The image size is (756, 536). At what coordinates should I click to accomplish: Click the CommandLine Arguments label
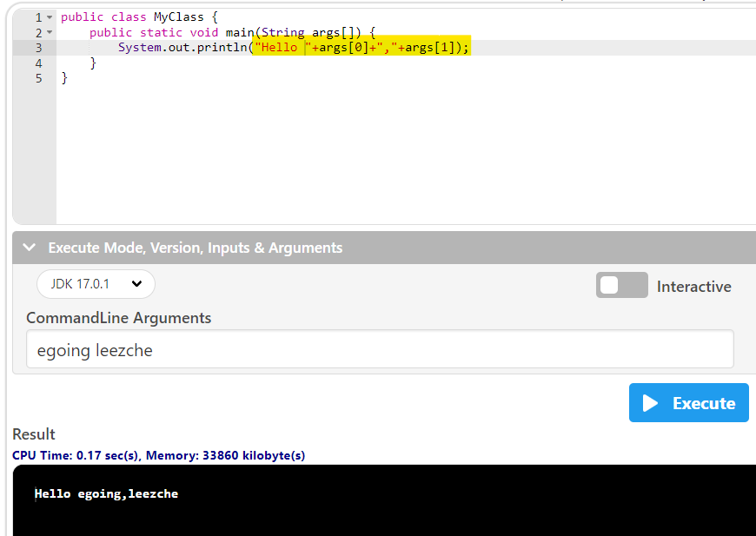pos(118,318)
